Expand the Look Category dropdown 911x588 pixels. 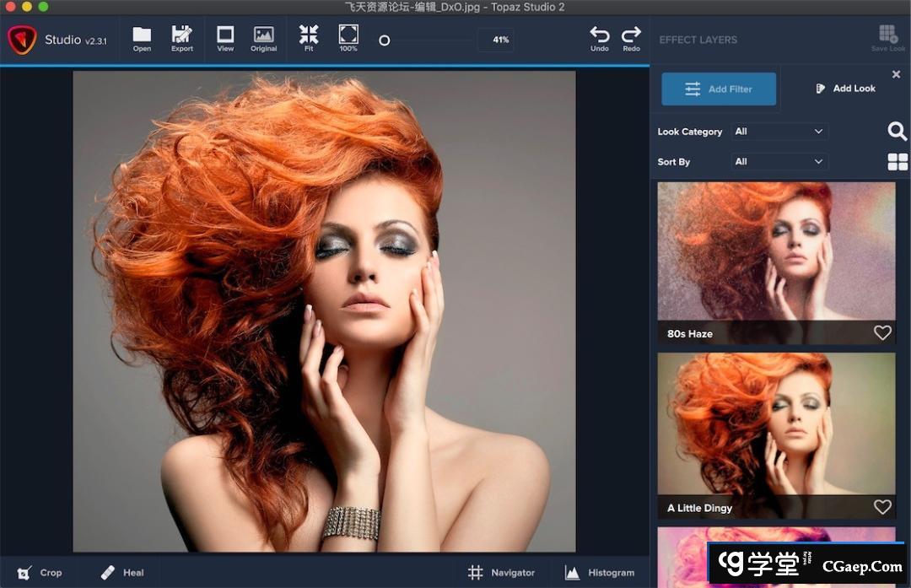(779, 132)
